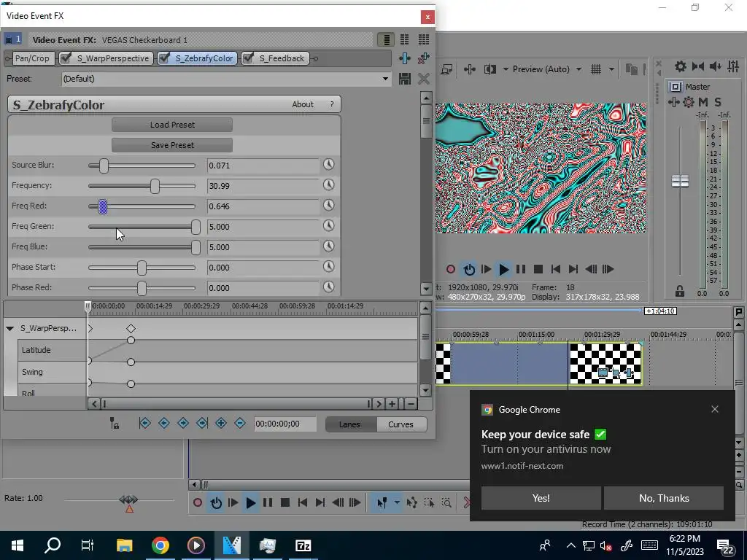Animate Freq Green with its clock icon
This screenshot has width=747, height=560.
point(329,226)
